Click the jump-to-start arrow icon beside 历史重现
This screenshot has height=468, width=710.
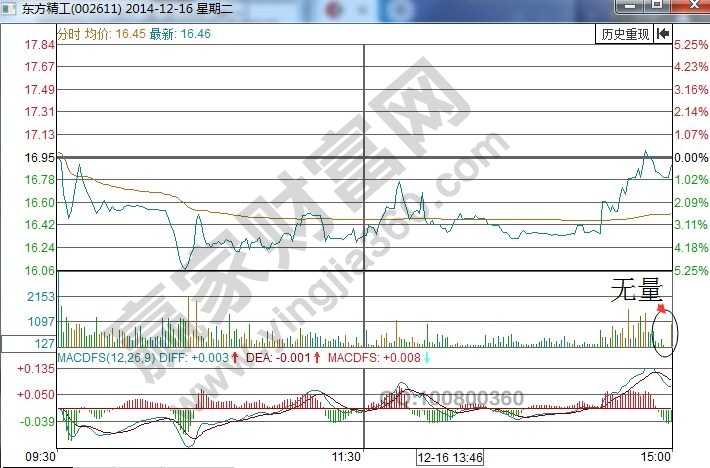(x=663, y=34)
